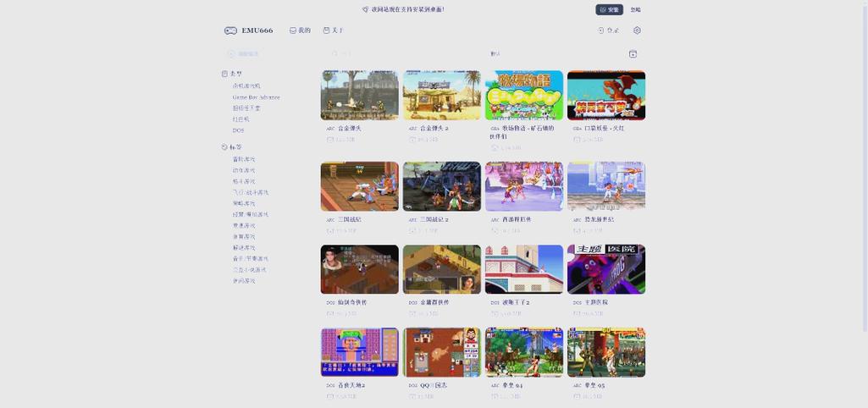Open the 吞食天地 2 game thumbnail

[359, 352]
